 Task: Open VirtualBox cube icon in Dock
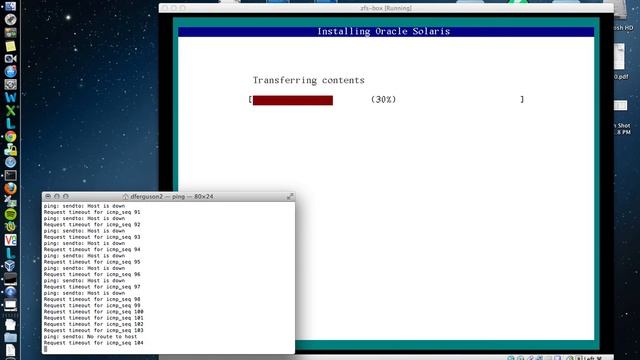point(11,266)
